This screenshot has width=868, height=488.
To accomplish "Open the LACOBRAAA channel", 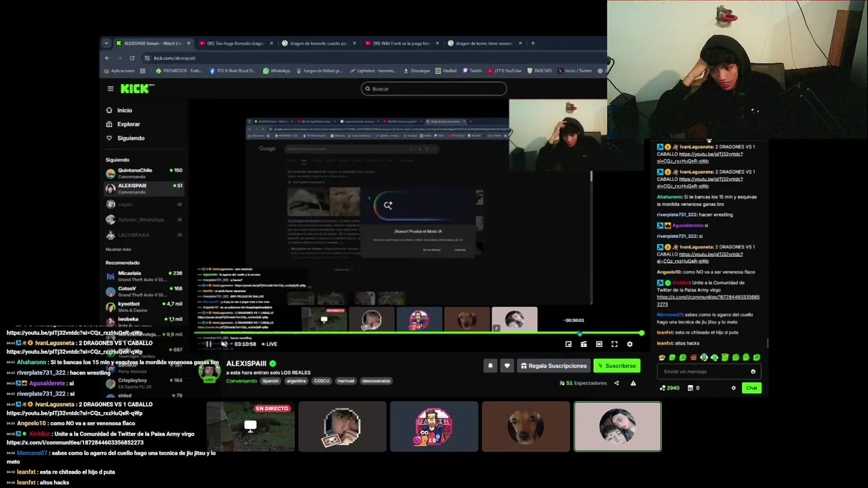I will tap(144, 235).
